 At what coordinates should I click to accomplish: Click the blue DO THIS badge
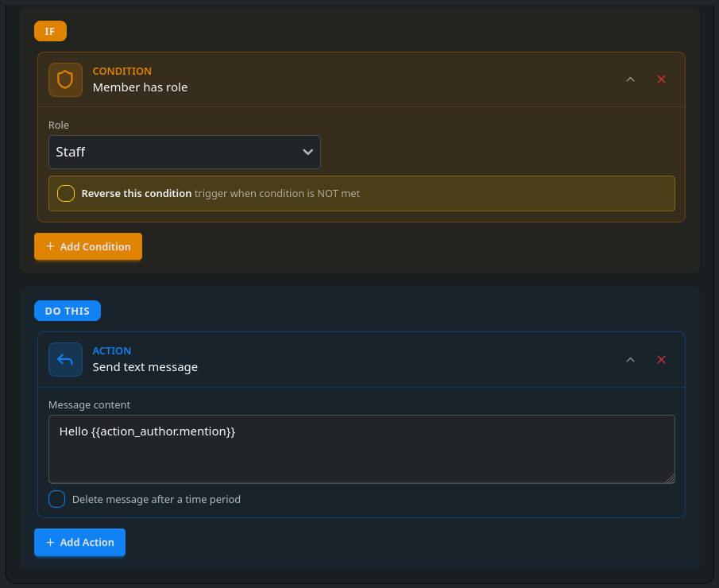(x=68, y=311)
